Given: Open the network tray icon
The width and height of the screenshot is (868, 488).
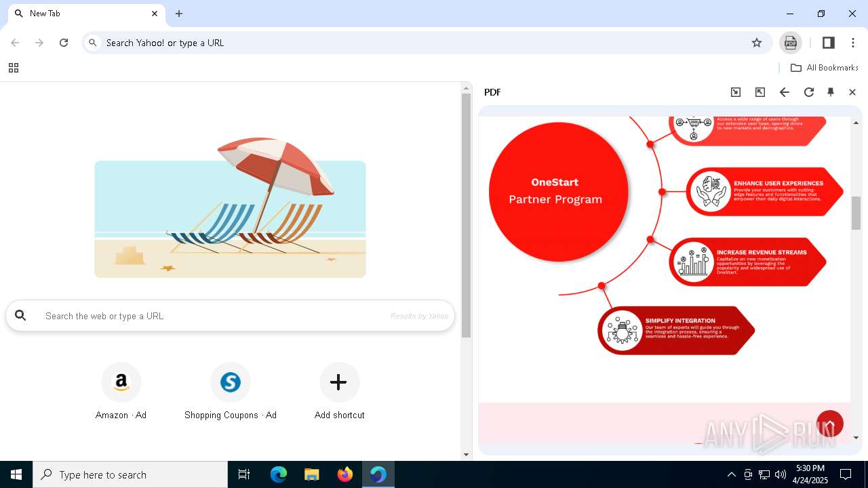Looking at the screenshot, I should point(764,474).
